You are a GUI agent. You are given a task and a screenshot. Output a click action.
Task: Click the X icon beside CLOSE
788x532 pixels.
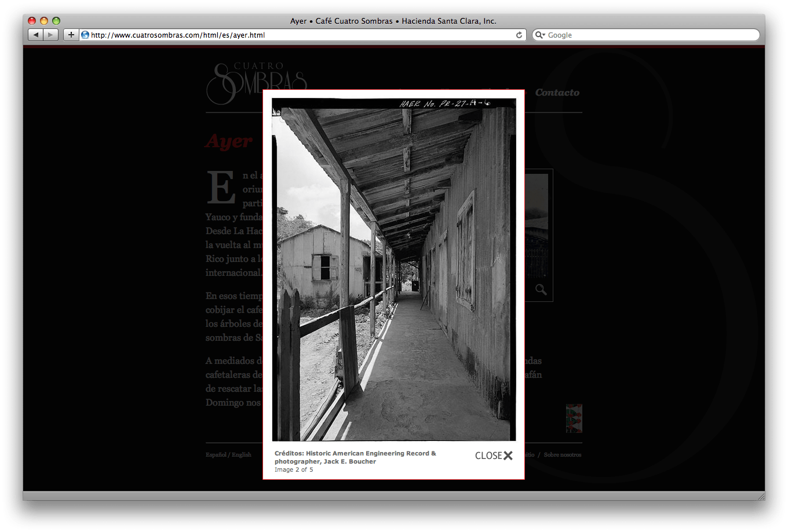[x=508, y=456]
